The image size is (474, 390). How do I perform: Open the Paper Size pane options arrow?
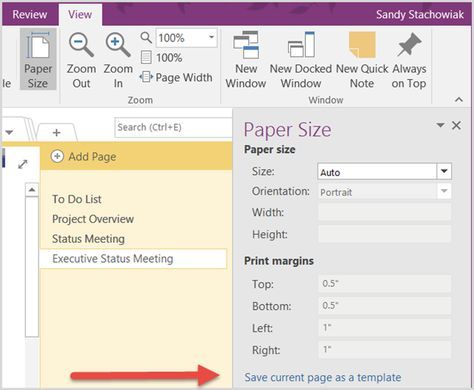[440, 125]
